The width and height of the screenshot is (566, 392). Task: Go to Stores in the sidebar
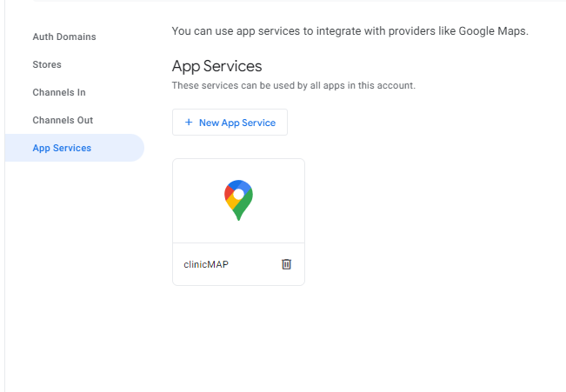47,64
